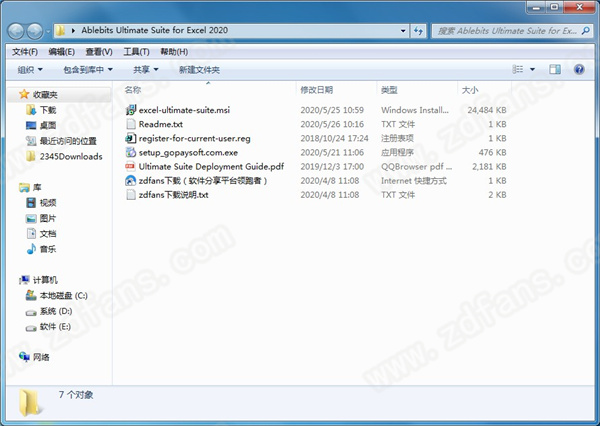This screenshot has width=600, height=426.
Task: Open the 查看(V) menu
Action: tap(99, 52)
